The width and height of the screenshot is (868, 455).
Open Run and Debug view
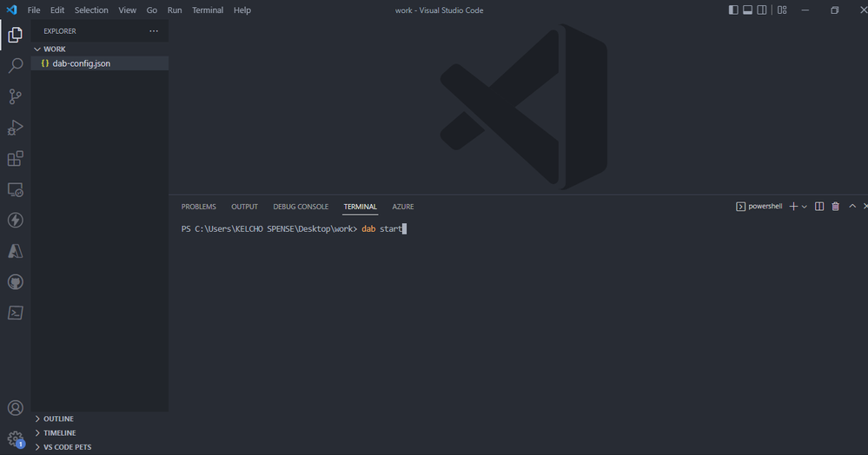[16, 128]
